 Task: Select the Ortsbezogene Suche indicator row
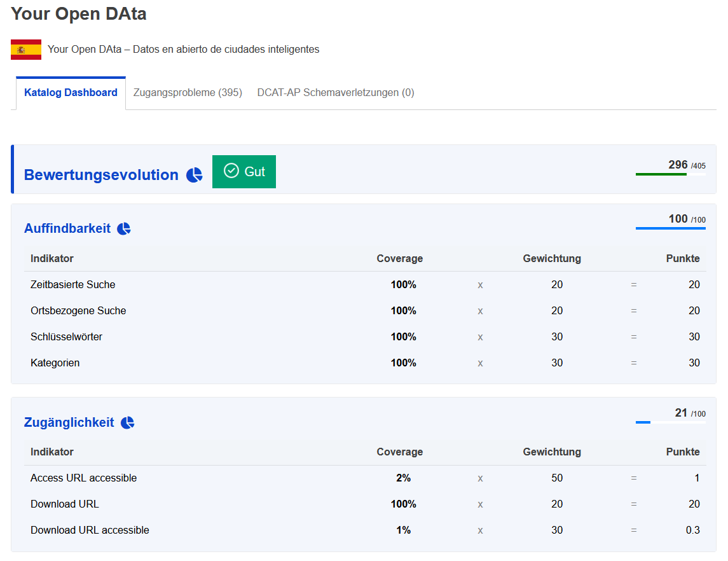[365, 310]
